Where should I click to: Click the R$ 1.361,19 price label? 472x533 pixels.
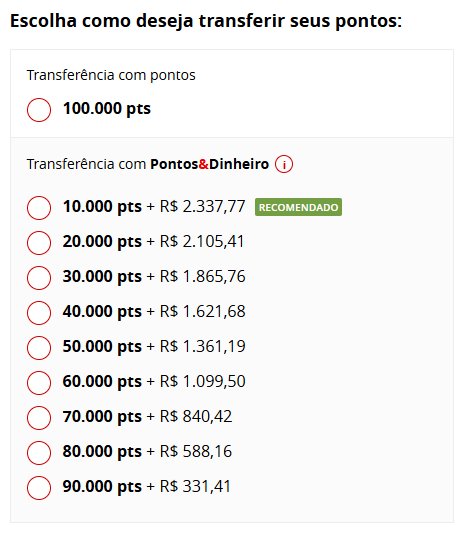(202, 346)
